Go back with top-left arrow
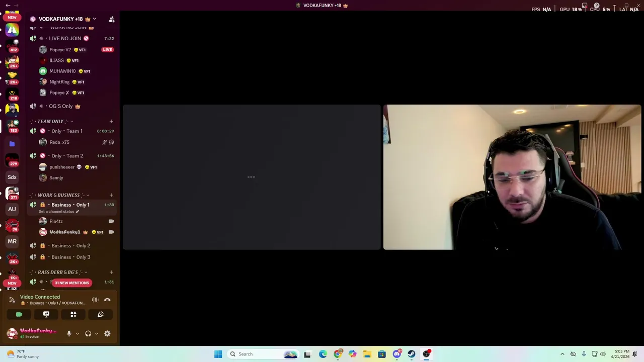644x362 pixels. click(8, 5)
